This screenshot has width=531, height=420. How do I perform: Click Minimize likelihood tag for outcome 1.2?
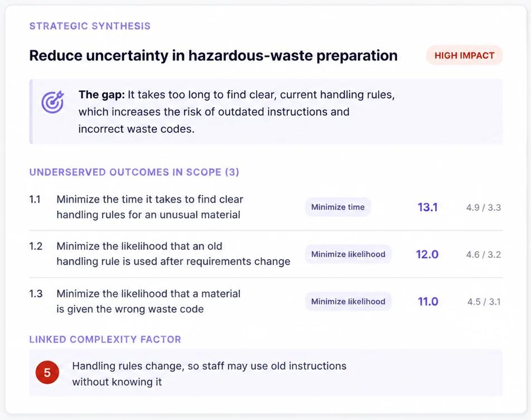[348, 254]
